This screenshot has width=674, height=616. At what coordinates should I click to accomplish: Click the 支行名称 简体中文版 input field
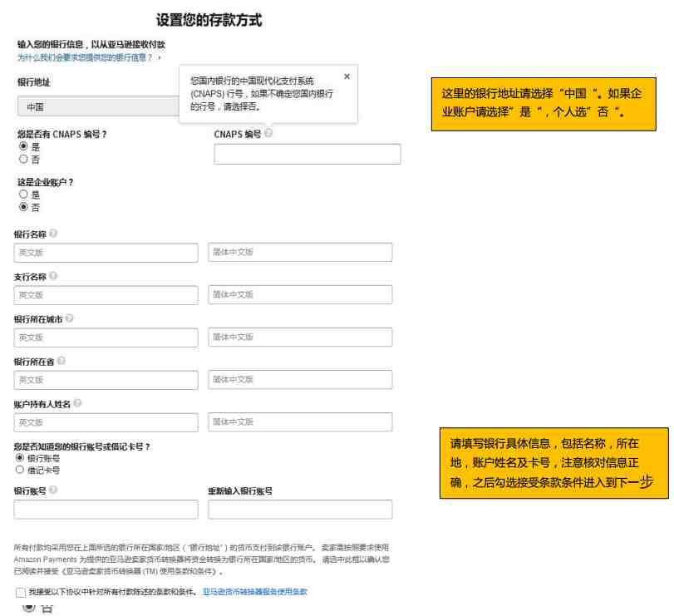pyautogui.click(x=301, y=295)
